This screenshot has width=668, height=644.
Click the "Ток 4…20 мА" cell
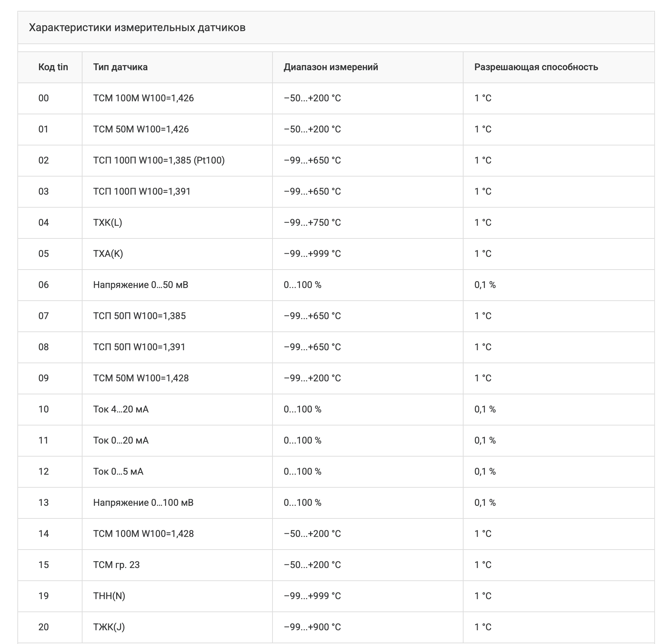(x=121, y=409)
